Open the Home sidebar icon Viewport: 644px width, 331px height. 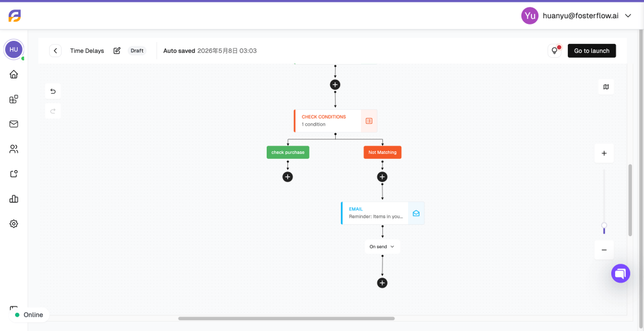coord(14,74)
